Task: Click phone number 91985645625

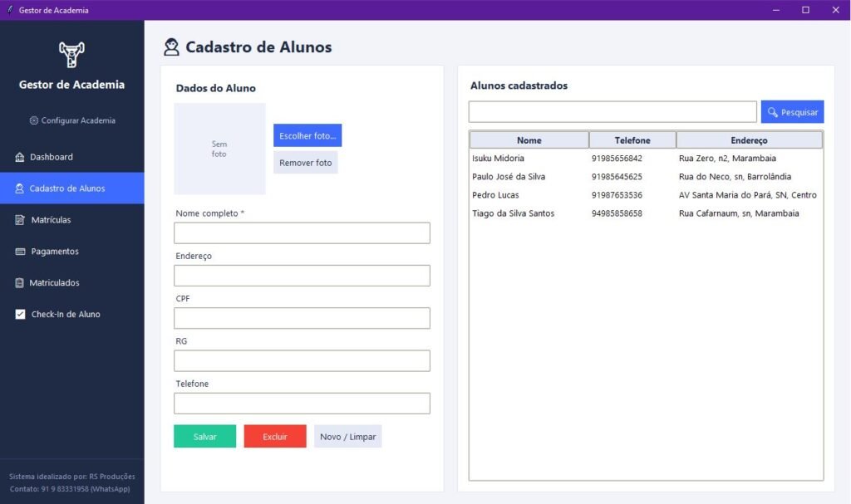Action: [x=617, y=177]
